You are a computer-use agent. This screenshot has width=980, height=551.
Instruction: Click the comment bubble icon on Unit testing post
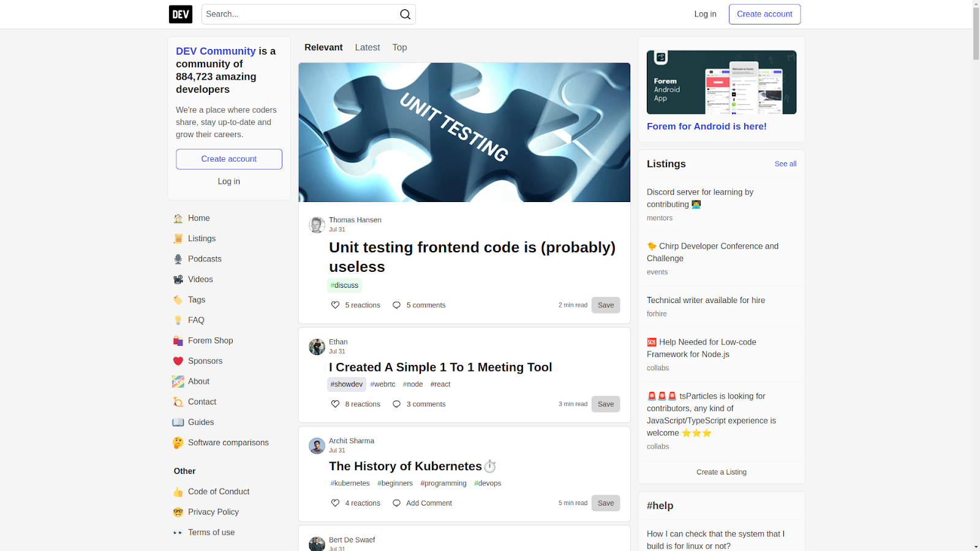coord(396,305)
